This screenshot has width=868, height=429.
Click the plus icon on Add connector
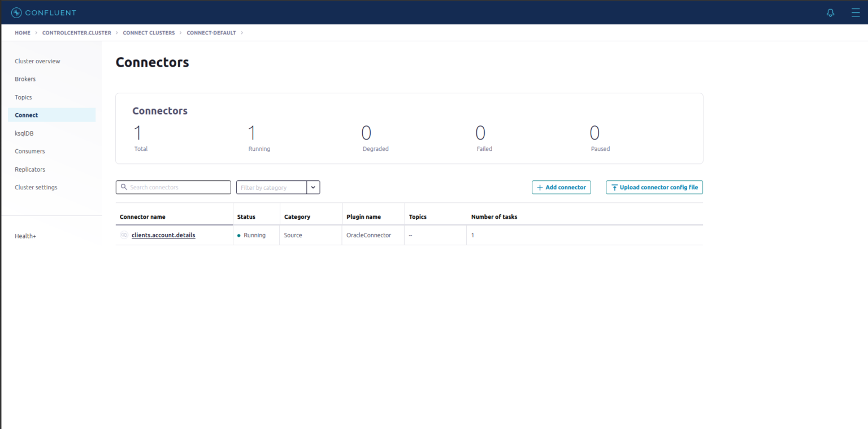pos(540,187)
